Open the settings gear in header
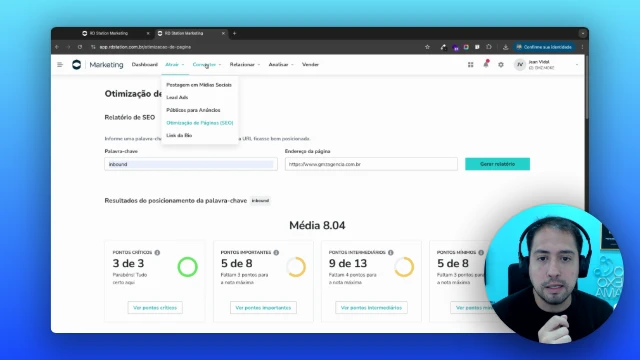640x360 pixels. pyautogui.click(x=501, y=64)
